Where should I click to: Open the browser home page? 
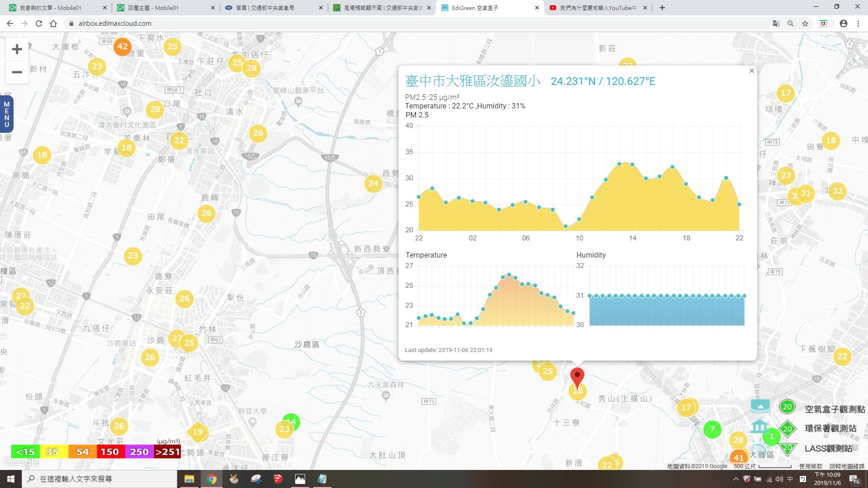(53, 23)
